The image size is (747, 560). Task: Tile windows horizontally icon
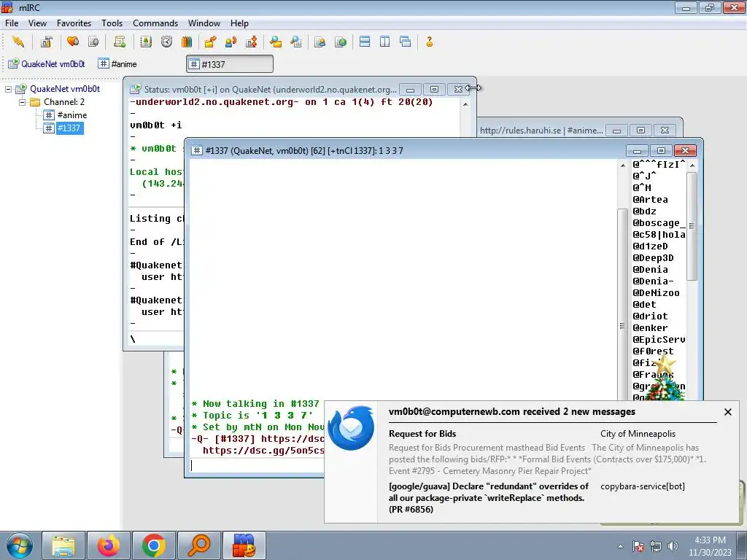(x=365, y=42)
